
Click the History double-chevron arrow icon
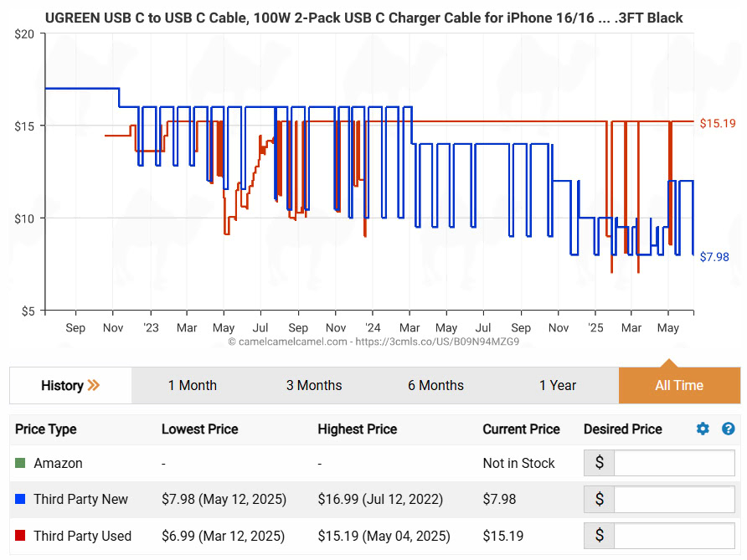tap(94, 385)
